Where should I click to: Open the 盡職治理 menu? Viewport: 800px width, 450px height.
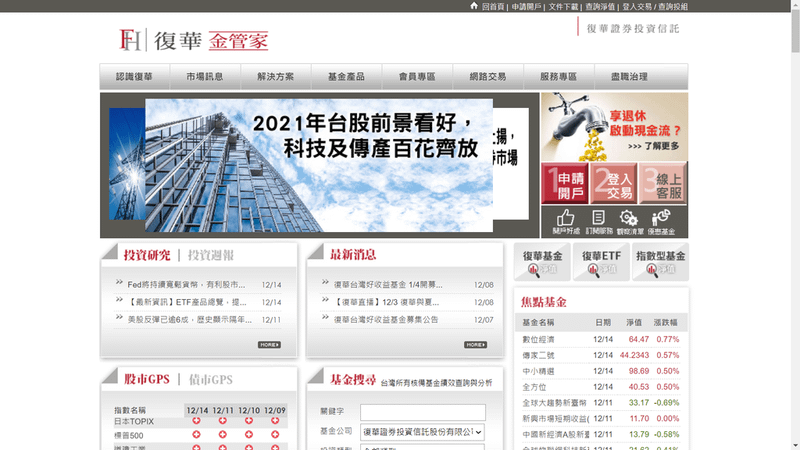[x=630, y=77]
